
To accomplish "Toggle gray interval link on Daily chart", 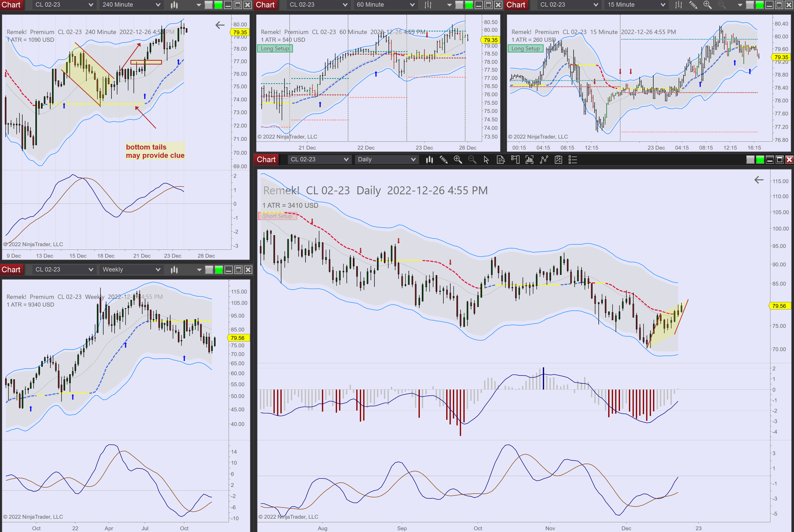I will [x=750, y=159].
